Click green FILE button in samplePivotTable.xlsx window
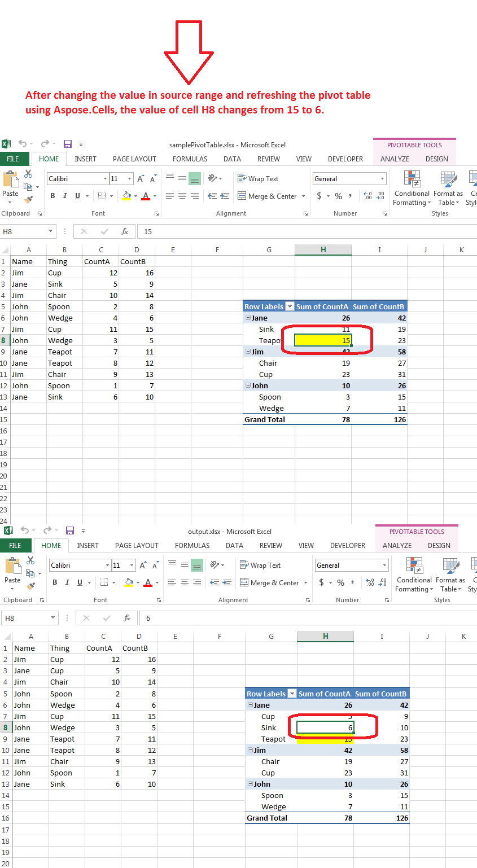 [13, 159]
